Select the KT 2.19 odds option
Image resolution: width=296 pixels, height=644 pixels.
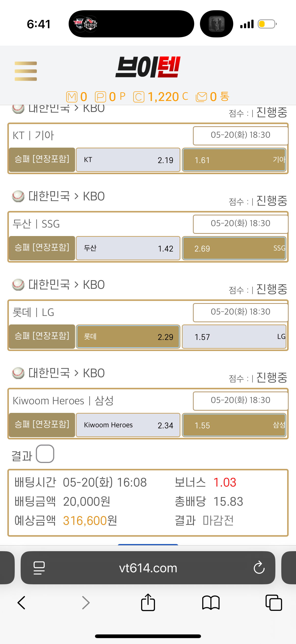[128, 160]
